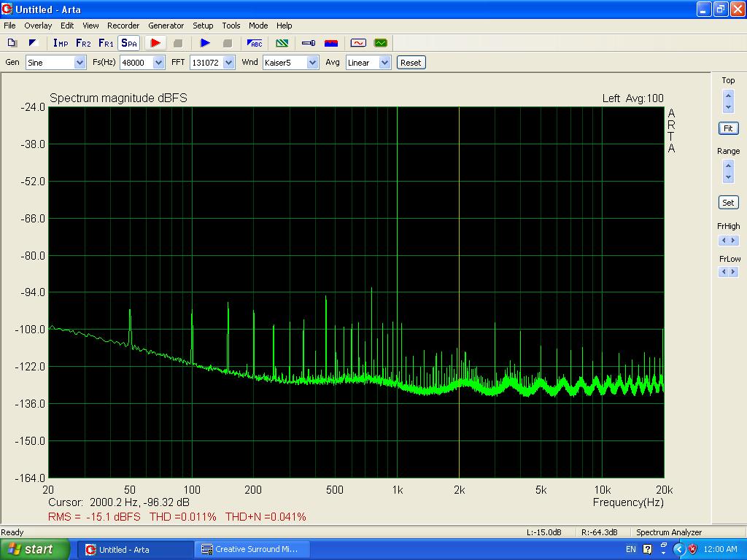Select the SPA spectrum analyzer mode

tap(129, 43)
